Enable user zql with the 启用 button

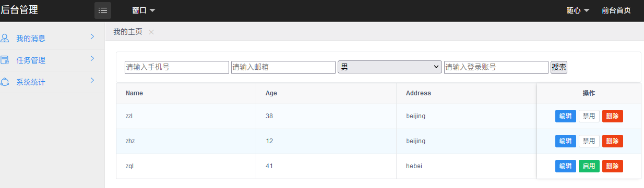click(589, 166)
